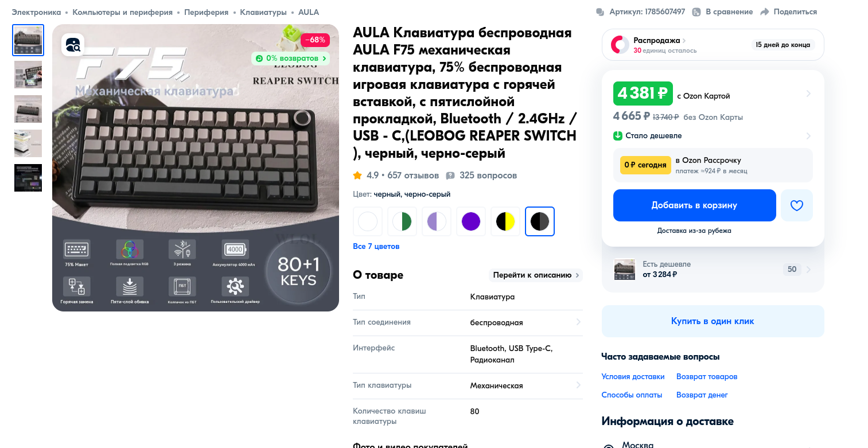The width and height of the screenshot is (868, 448).
Task: Choose the black-yellow color variant
Action: pyautogui.click(x=505, y=221)
